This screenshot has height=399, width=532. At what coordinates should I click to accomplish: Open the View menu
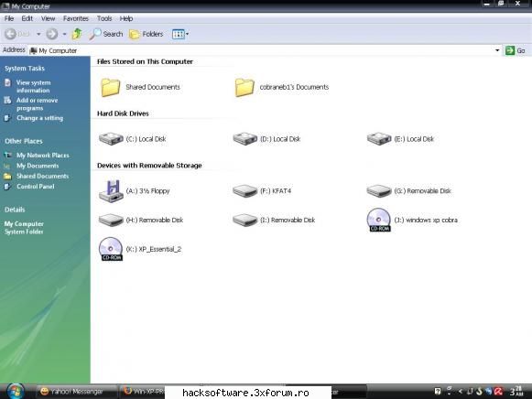pos(48,18)
